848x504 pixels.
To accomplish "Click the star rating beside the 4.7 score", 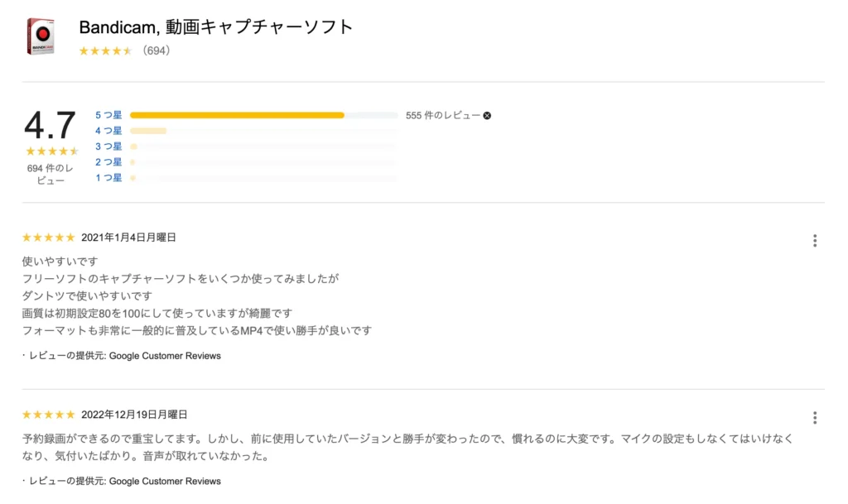I will click(x=51, y=151).
